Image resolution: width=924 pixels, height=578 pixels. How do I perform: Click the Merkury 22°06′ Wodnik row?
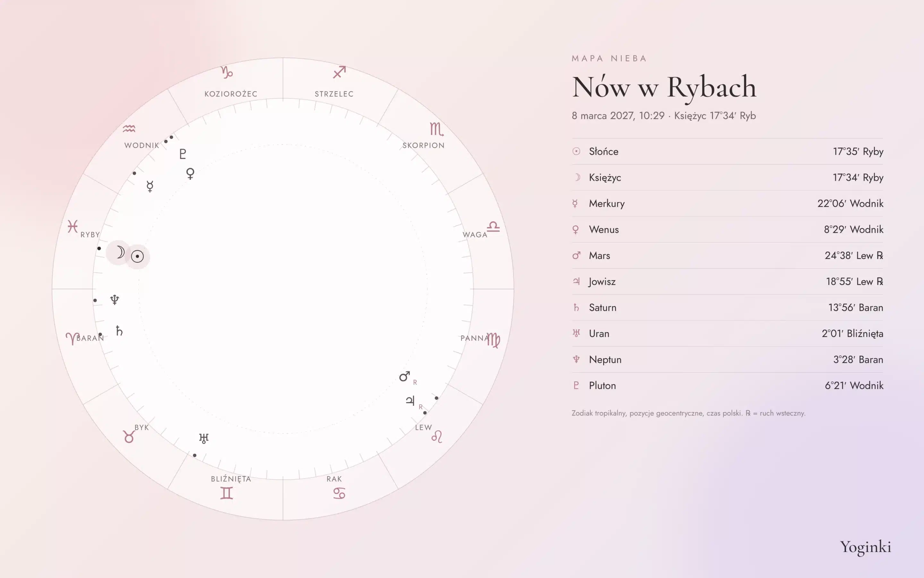[x=727, y=203]
